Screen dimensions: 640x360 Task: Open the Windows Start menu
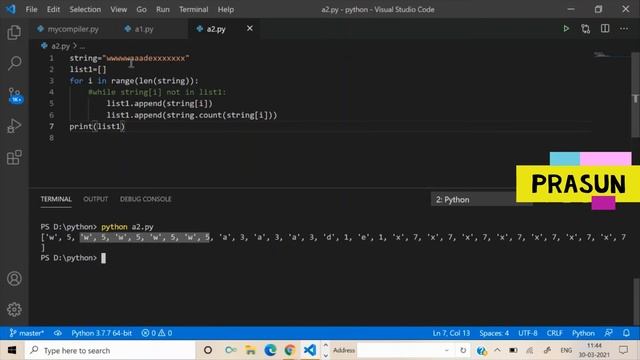point(12,350)
